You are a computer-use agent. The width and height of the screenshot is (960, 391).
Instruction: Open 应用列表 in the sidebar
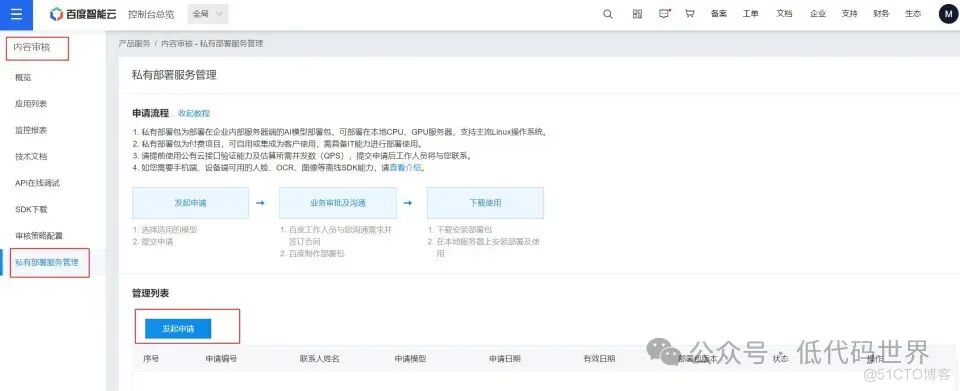point(31,103)
